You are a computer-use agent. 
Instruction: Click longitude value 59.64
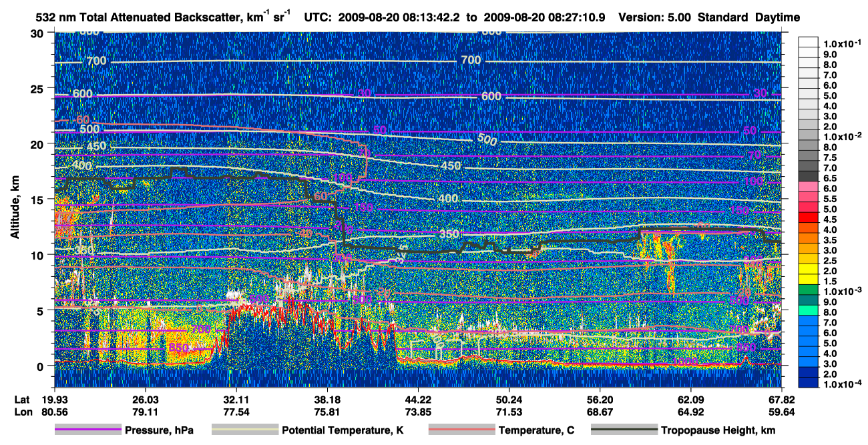[781, 412]
